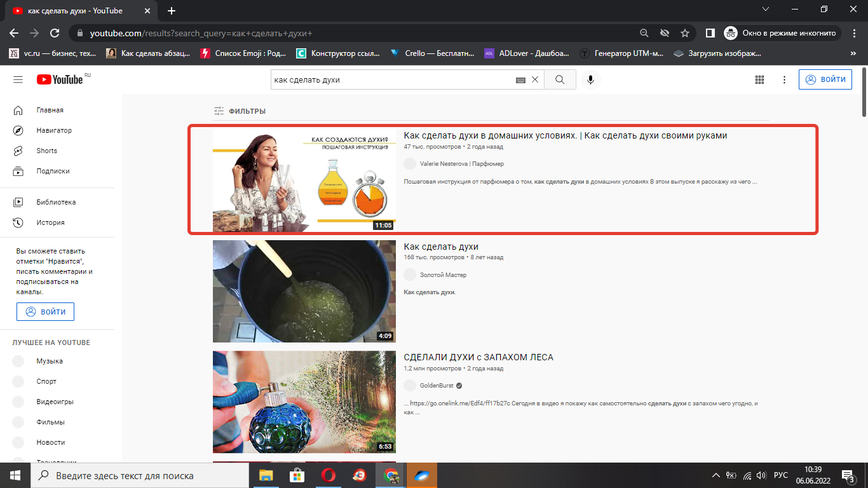This screenshot has width=868, height=488.
Task: Click the Windows taskbar search box
Action: click(140, 475)
